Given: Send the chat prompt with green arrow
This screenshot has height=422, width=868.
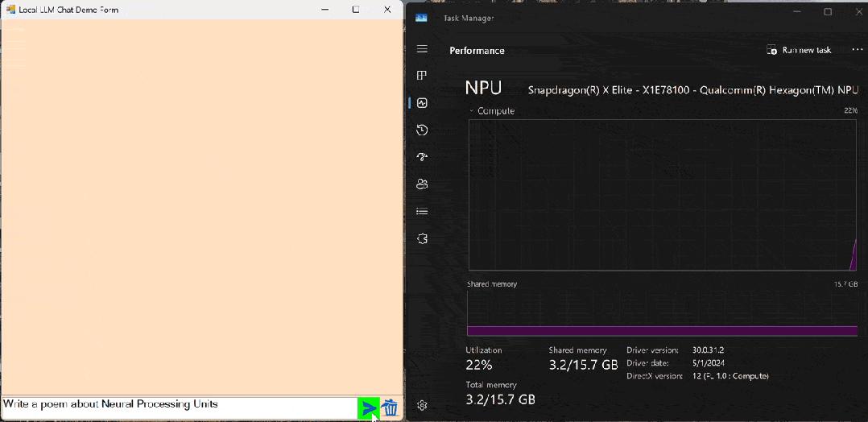Looking at the screenshot, I should click(368, 408).
